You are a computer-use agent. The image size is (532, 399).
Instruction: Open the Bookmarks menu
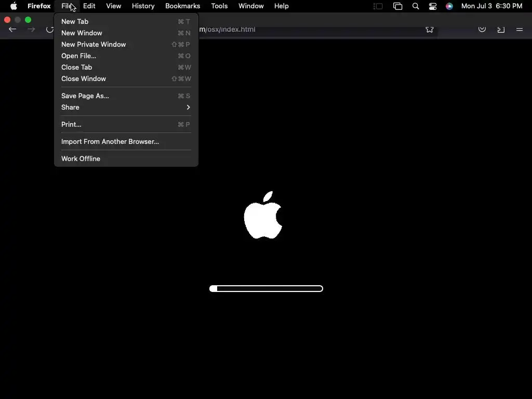[x=182, y=6]
